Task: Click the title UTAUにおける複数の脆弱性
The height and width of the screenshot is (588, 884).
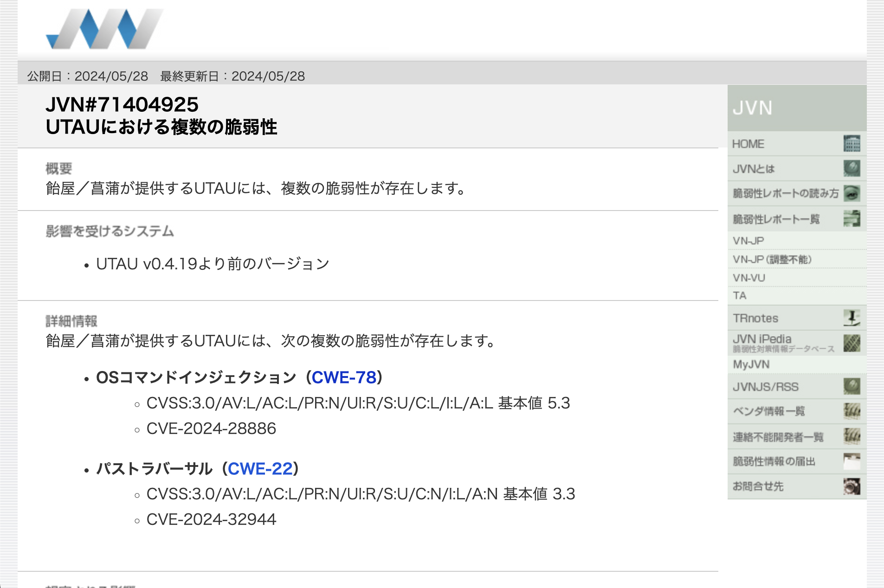Action: [x=161, y=127]
